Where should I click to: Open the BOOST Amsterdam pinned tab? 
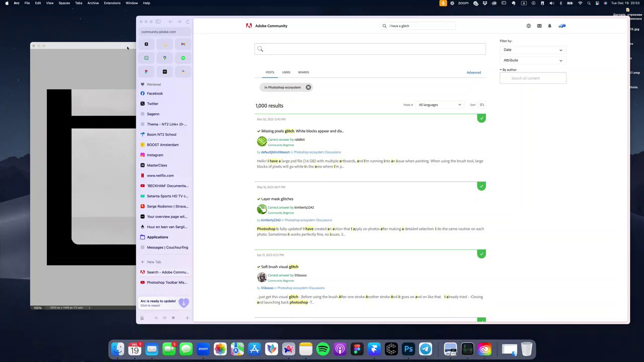(165, 145)
